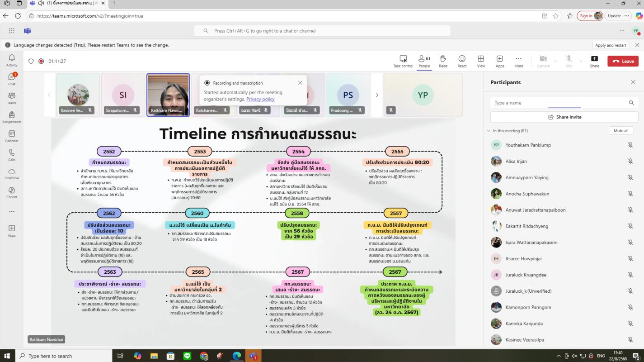The image size is (644, 362).
Task: Open Chat from the left sidebar
Action: pos(12,79)
